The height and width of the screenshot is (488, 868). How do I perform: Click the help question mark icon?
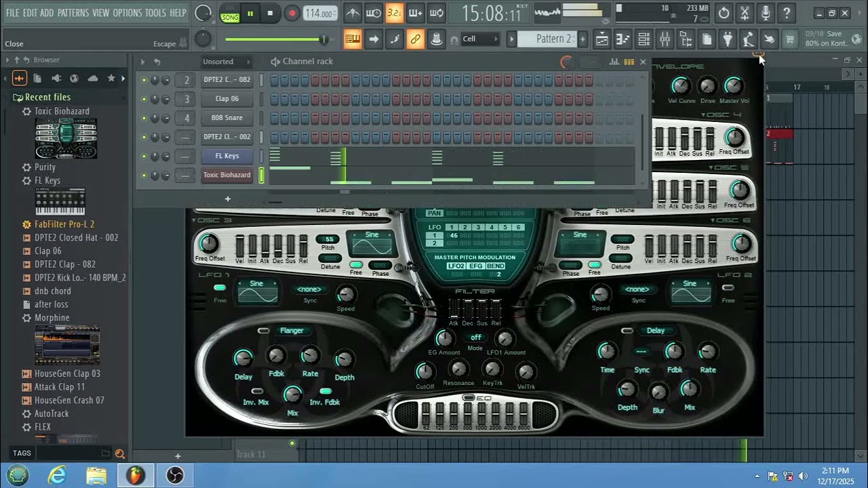pos(787,13)
